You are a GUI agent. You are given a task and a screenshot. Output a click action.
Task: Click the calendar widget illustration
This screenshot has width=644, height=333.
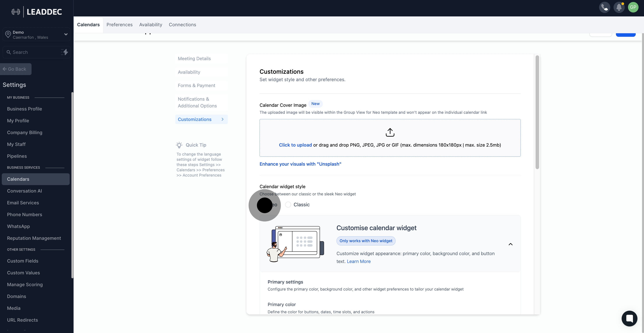click(x=295, y=244)
